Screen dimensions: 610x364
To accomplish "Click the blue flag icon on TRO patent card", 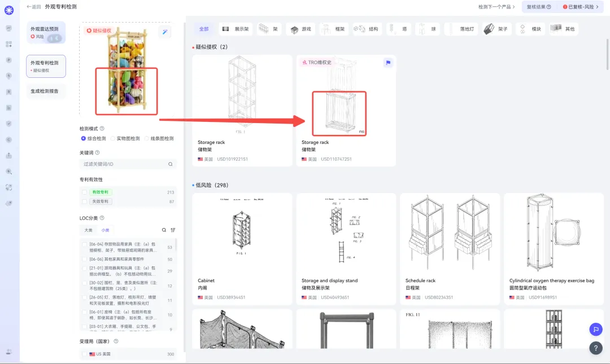I will pyautogui.click(x=388, y=63).
